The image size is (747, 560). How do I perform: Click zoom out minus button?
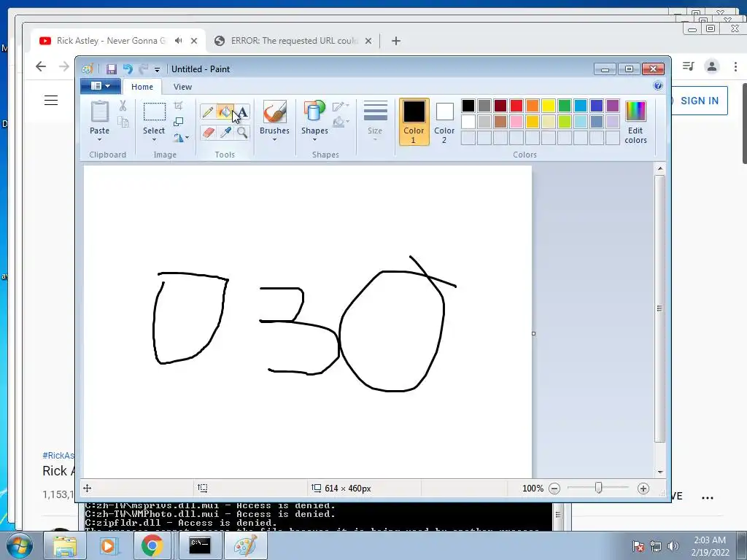point(554,489)
